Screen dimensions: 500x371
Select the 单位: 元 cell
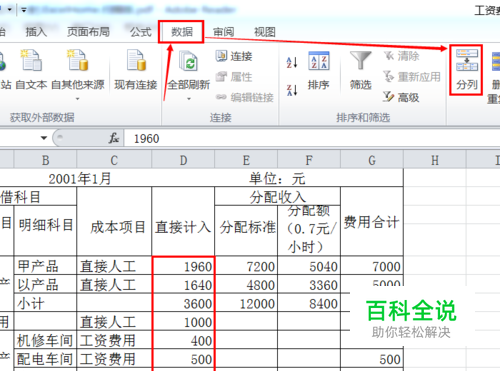277,179
